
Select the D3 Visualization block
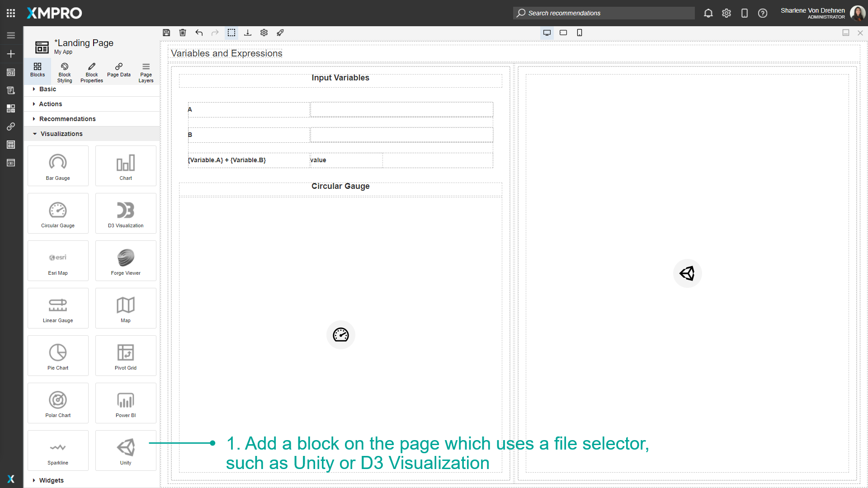[125, 213]
